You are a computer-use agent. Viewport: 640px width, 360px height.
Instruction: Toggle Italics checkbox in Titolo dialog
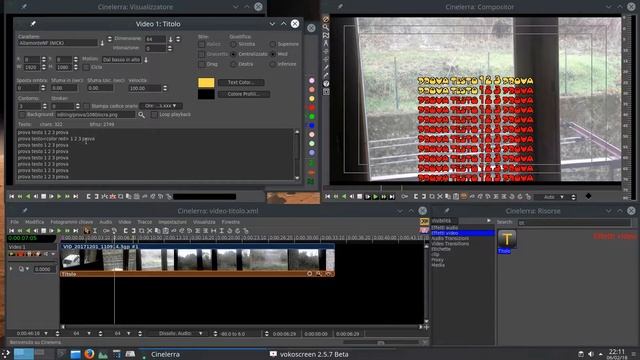click(x=202, y=44)
